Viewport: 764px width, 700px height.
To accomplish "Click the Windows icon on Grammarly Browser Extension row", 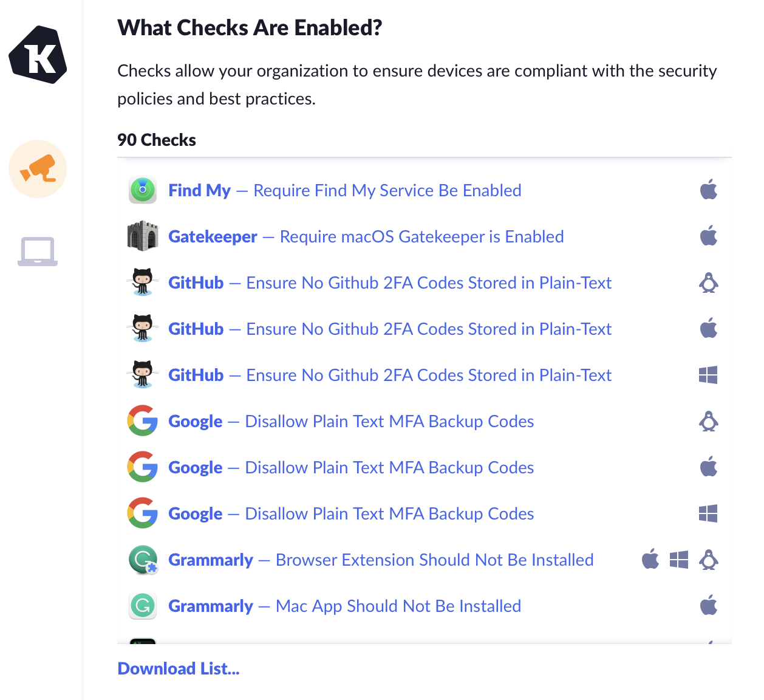I will tap(679, 560).
